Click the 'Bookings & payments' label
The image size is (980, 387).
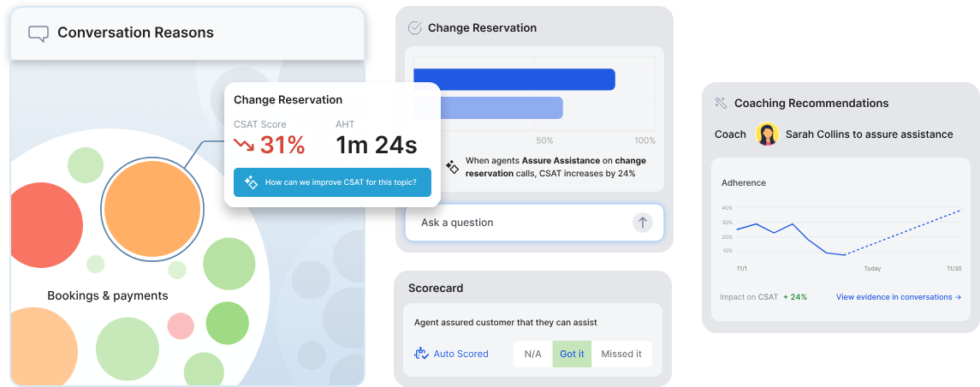point(108,295)
